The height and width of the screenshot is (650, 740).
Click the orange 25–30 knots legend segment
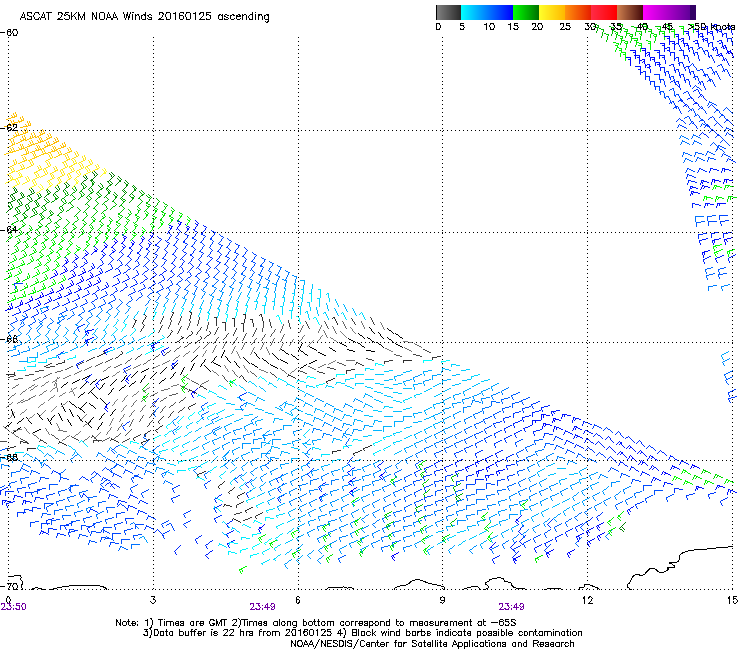pos(578,12)
